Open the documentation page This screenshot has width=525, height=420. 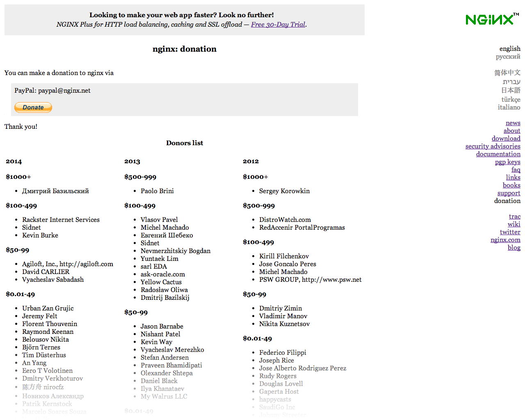pyautogui.click(x=498, y=154)
